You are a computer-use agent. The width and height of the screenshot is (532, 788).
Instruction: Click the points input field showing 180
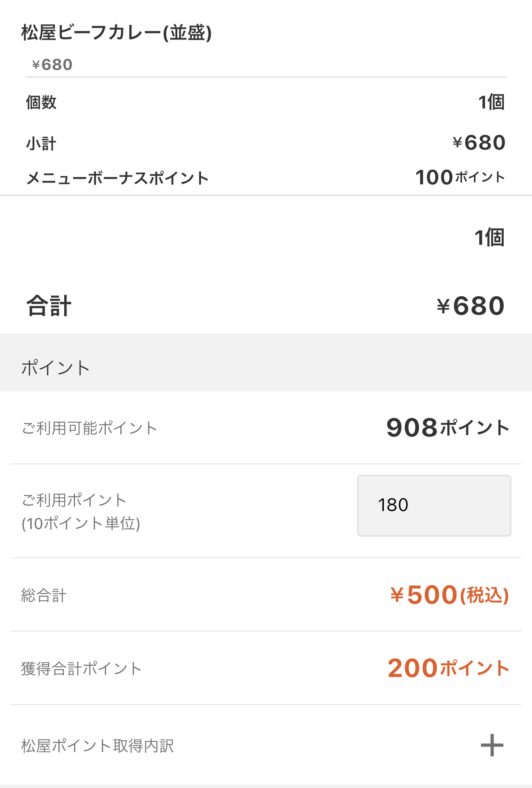[434, 505]
